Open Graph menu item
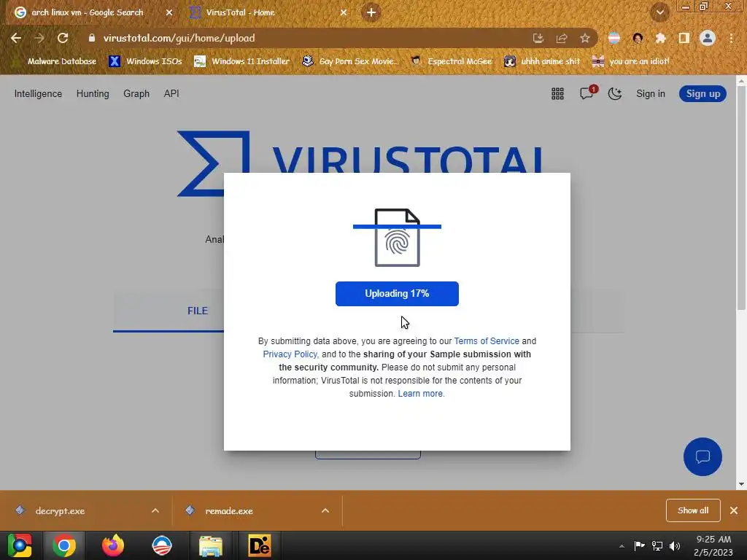747x560 pixels. pos(136,94)
